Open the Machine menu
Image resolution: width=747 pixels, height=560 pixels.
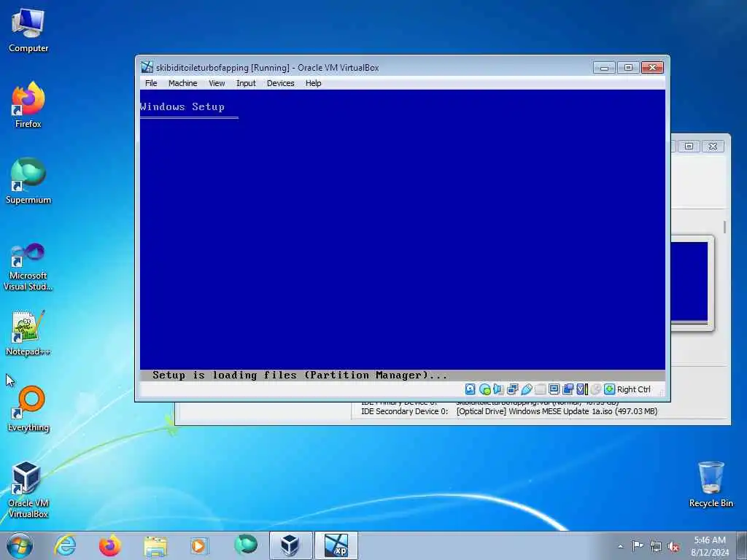coord(182,83)
